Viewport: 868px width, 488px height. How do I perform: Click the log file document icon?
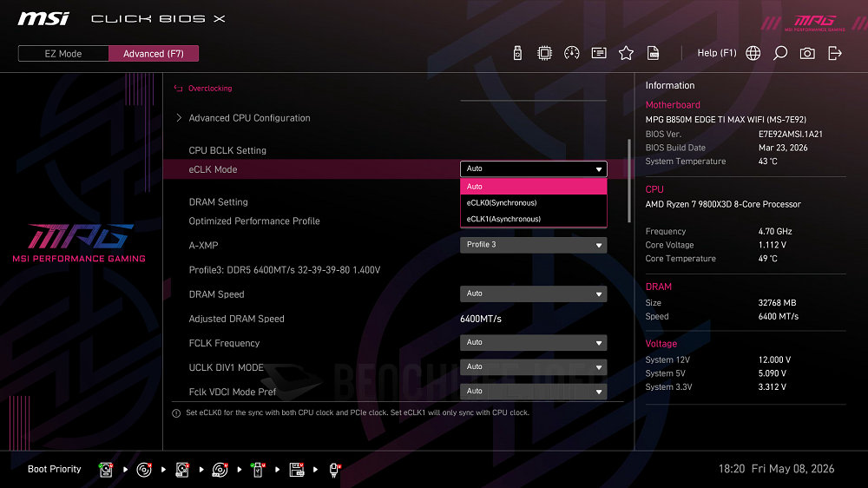654,53
